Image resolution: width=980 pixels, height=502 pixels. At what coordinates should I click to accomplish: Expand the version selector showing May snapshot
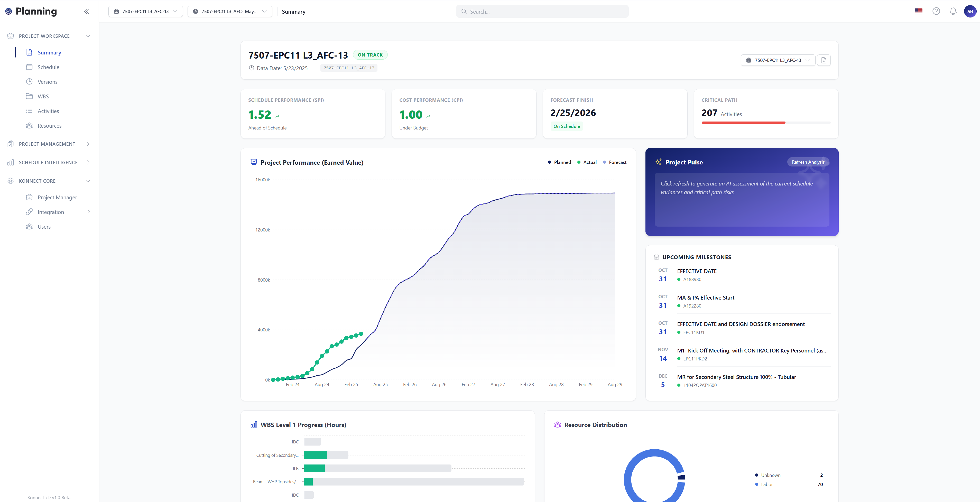point(230,11)
